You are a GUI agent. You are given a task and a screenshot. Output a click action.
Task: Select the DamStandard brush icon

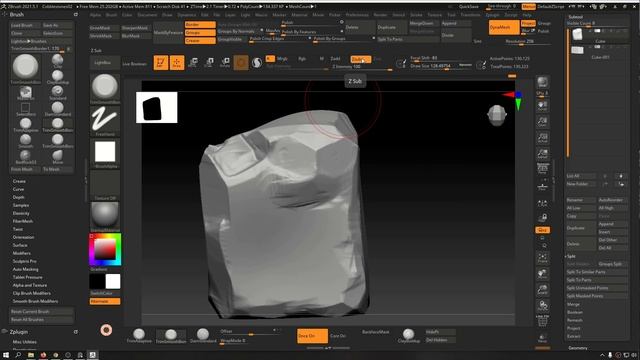(x=58, y=109)
